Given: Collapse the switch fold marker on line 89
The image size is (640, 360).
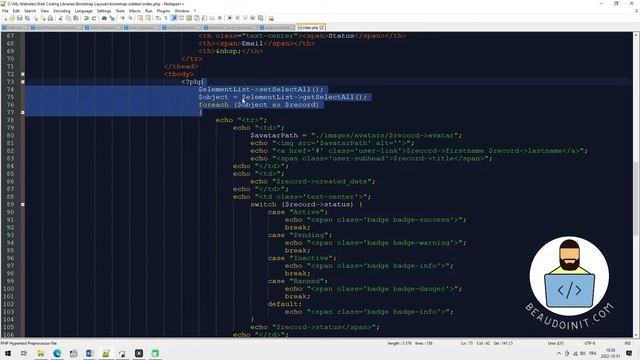Looking at the screenshot, I should coord(22,204).
